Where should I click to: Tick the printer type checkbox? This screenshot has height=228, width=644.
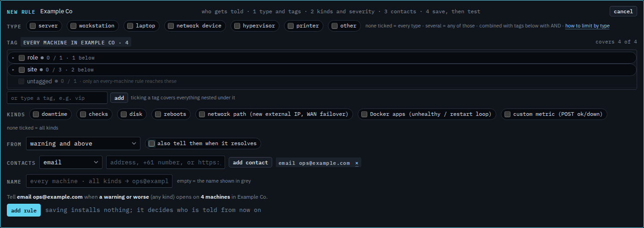(290, 26)
